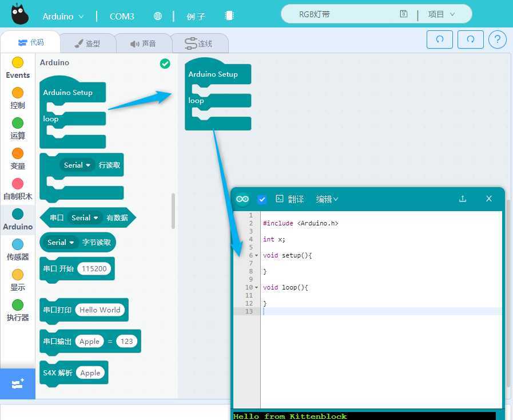Viewport: 513px width, 420px height.
Task: Click the 'void setup(){' code line
Action: click(287, 255)
